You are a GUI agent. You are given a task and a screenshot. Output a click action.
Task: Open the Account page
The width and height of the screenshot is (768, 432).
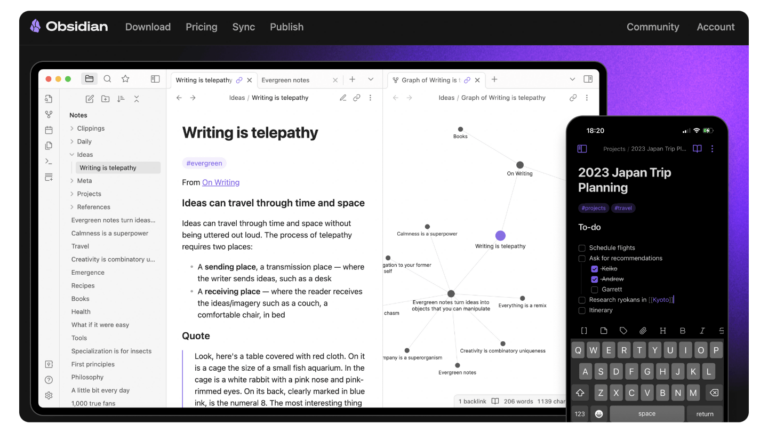(x=716, y=27)
